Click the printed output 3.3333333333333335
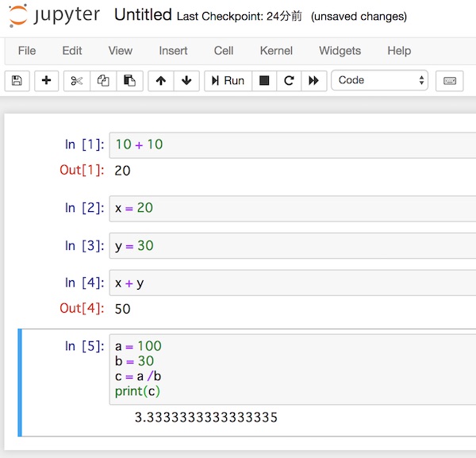Image resolution: width=476 pixels, height=458 pixels. (x=205, y=418)
